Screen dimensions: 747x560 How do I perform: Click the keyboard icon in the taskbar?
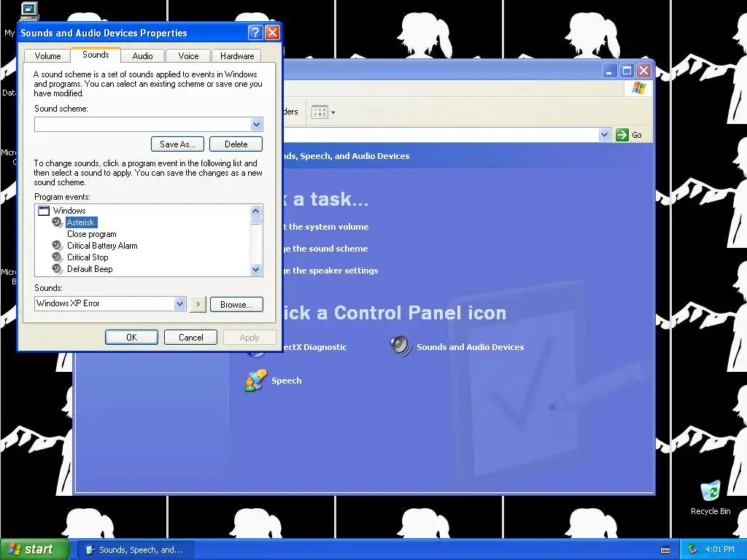click(665, 550)
